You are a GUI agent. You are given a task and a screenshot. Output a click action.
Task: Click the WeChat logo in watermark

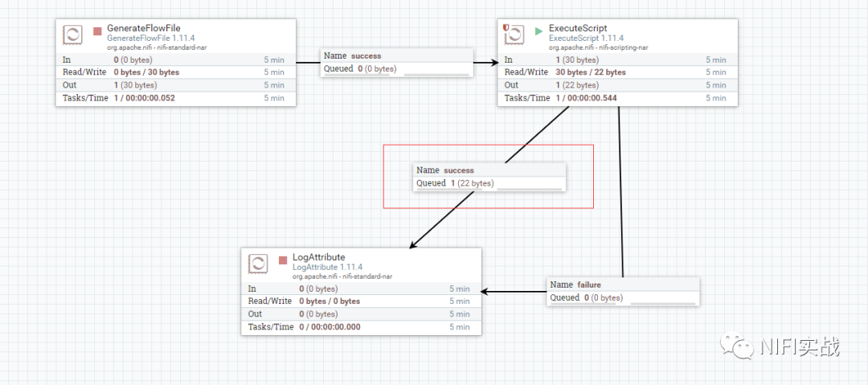pos(737,345)
